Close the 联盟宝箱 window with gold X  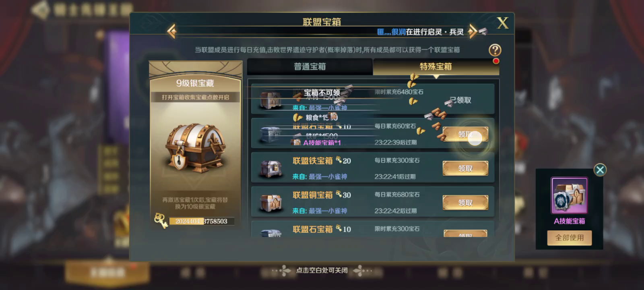point(503,23)
